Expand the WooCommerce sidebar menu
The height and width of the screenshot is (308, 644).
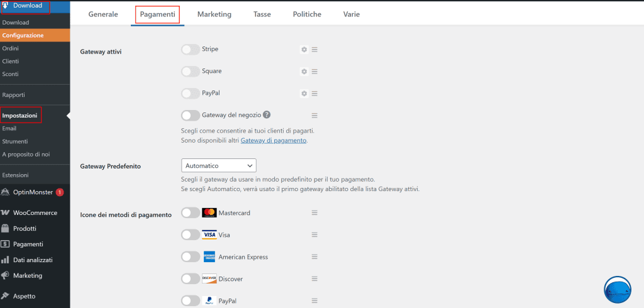(35, 213)
